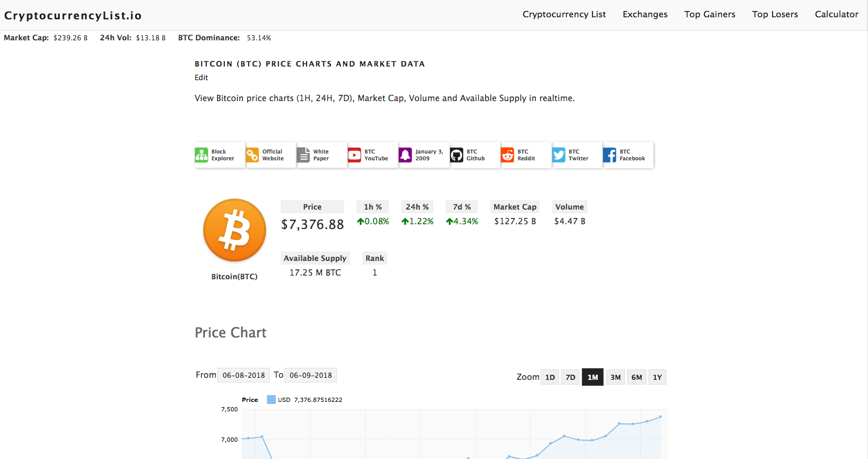
Task: Click the green 1h % up arrow
Action: pyautogui.click(x=360, y=222)
